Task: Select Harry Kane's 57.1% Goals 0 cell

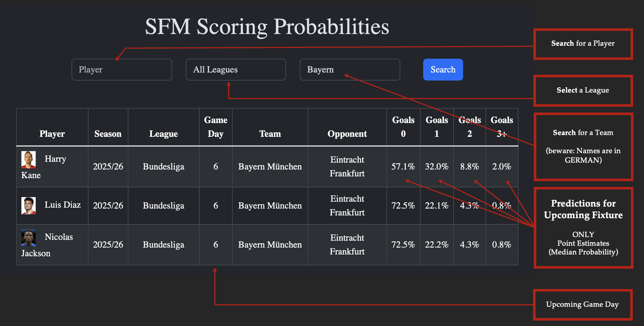Action: tap(403, 167)
